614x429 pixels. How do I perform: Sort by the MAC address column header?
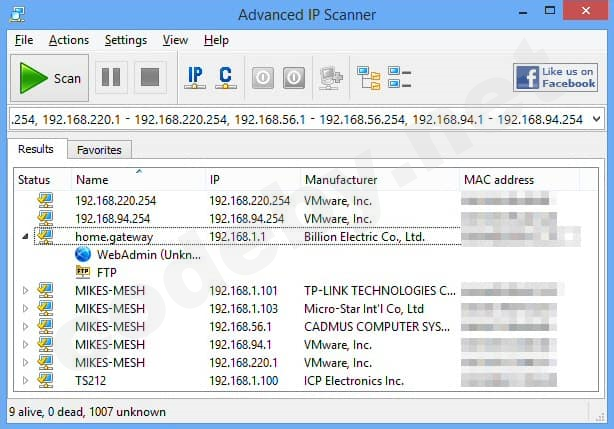click(x=519, y=180)
